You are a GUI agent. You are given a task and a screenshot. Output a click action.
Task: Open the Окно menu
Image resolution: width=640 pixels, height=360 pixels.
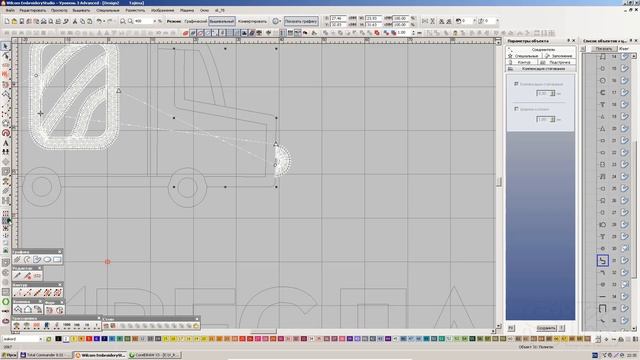coord(204,10)
